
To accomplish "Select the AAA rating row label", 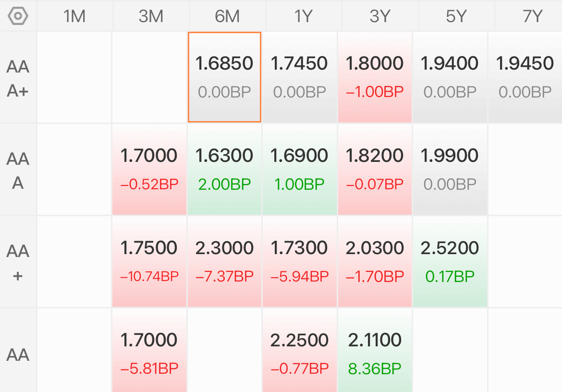I will point(18,170).
